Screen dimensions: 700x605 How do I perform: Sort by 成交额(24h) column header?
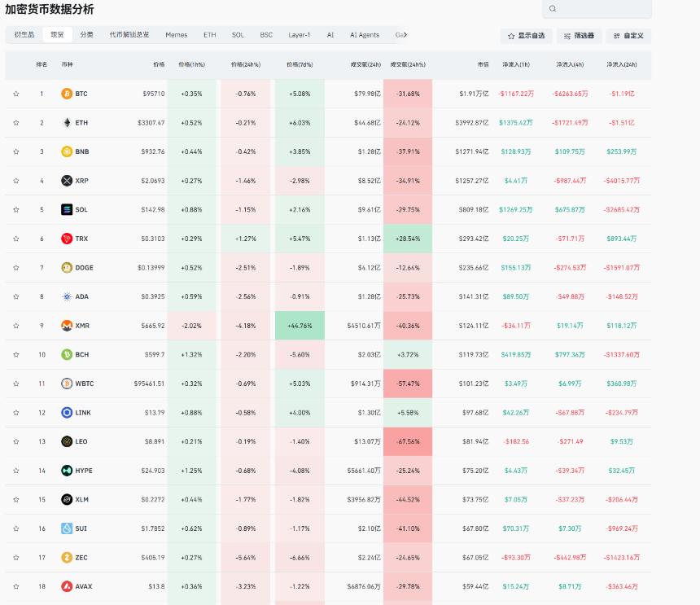[365, 64]
